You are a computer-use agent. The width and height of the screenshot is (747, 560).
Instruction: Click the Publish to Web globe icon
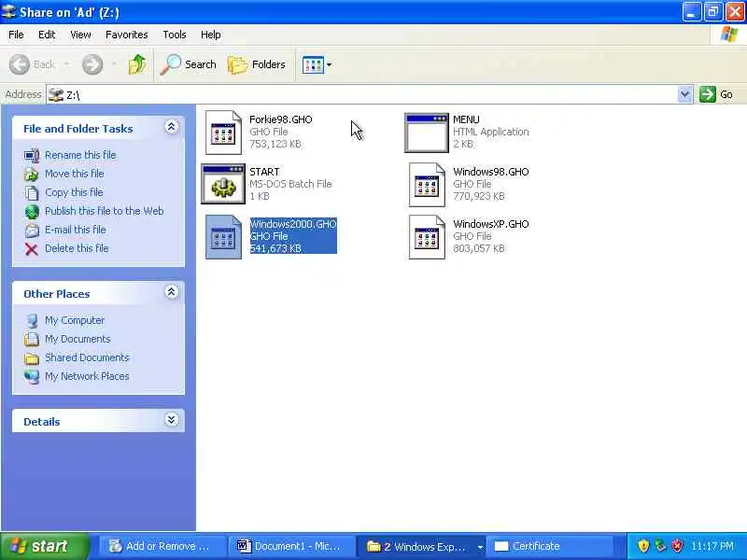pos(32,212)
